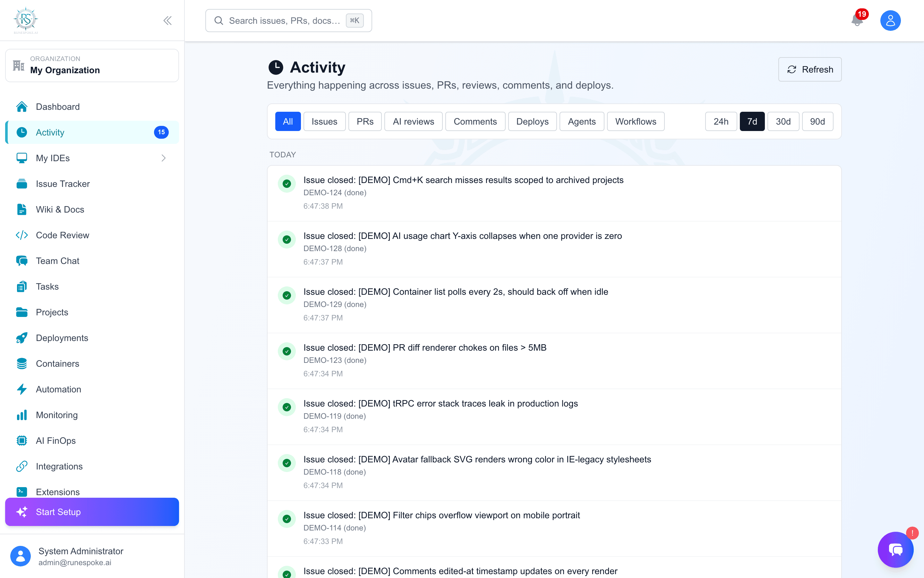Click the Runespoke logo
Image resolution: width=924 pixels, height=578 pixels.
tap(26, 20)
